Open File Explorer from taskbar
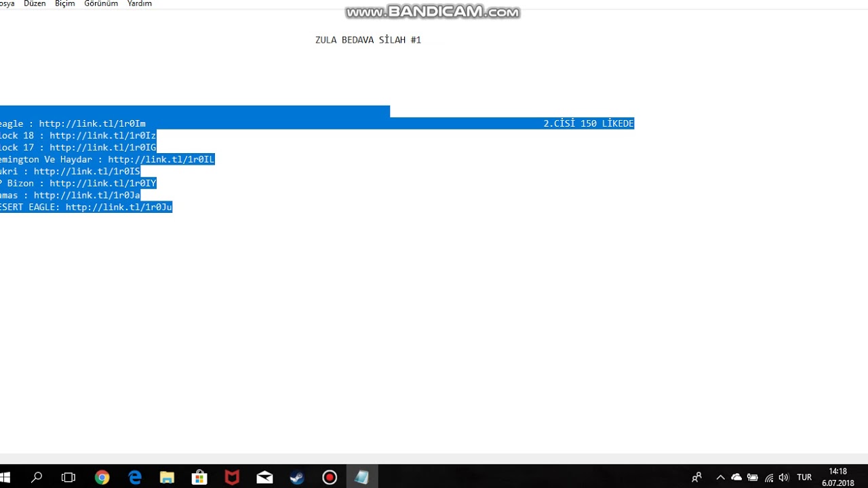This screenshot has height=488, width=868. 167,477
